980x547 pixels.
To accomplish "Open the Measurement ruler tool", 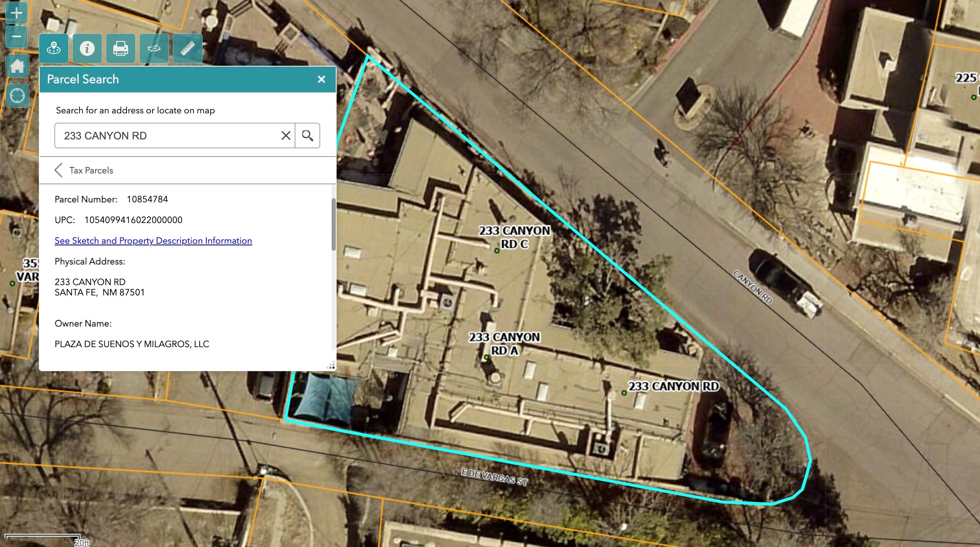I will (187, 48).
